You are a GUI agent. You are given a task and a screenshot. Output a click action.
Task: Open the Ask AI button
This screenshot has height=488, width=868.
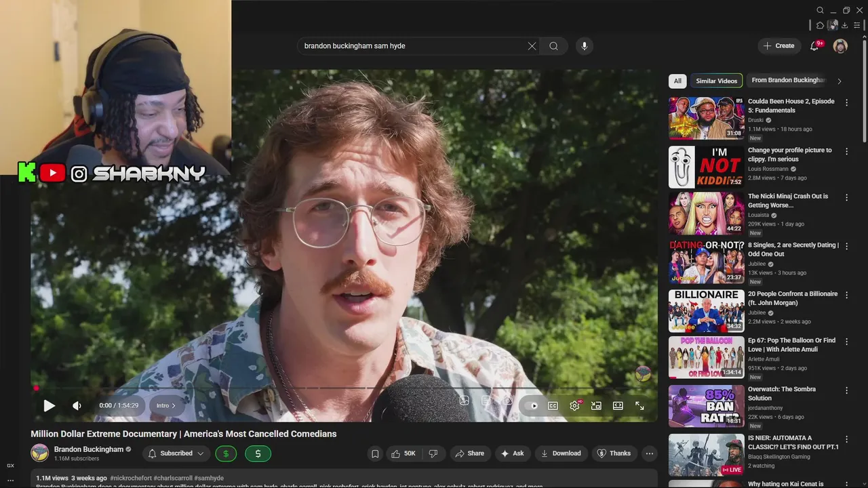pos(512,453)
